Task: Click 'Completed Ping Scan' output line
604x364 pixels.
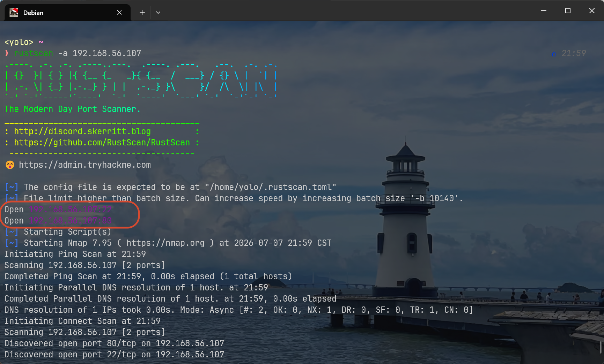Action: click(148, 276)
